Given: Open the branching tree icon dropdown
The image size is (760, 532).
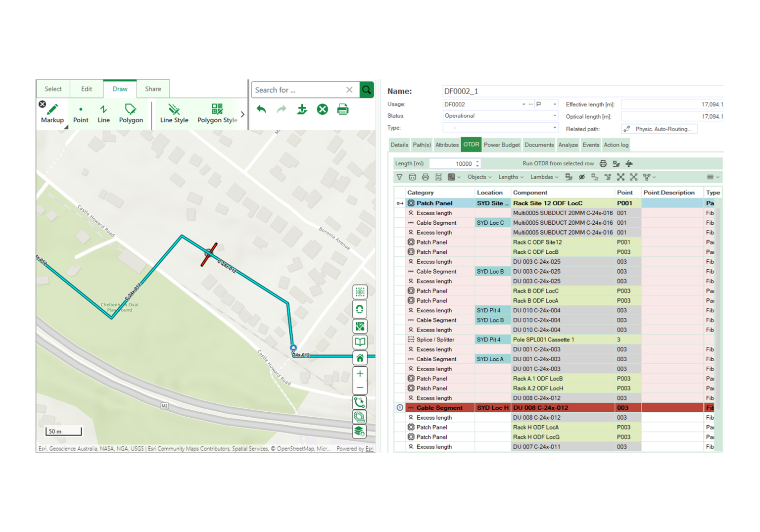Looking at the screenshot, I should pyautogui.click(x=649, y=177).
